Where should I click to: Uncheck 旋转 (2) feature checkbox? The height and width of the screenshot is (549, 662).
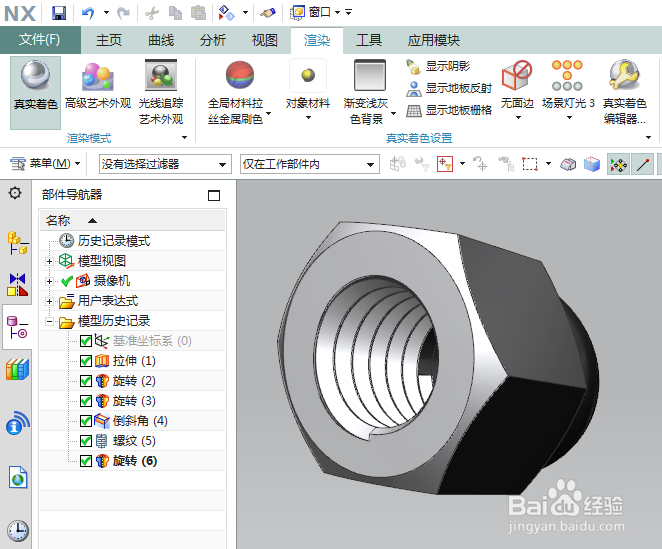tap(86, 381)
